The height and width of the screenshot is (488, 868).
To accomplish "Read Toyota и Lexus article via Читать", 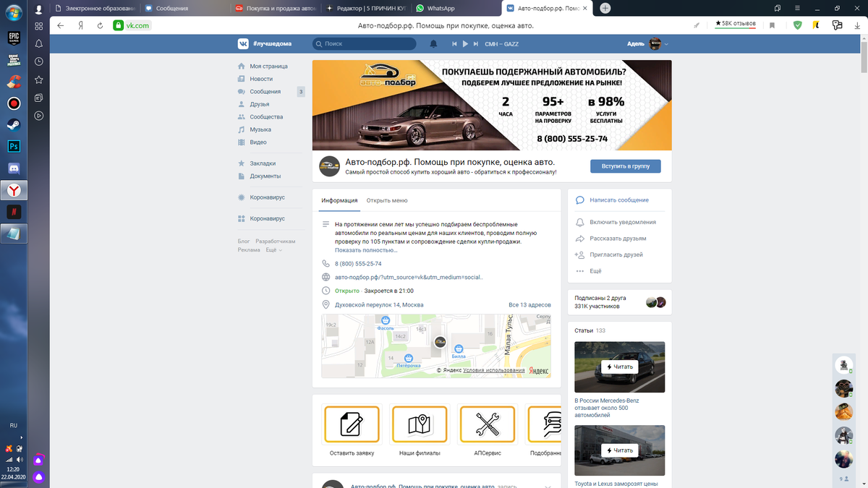I will (619, 450).
